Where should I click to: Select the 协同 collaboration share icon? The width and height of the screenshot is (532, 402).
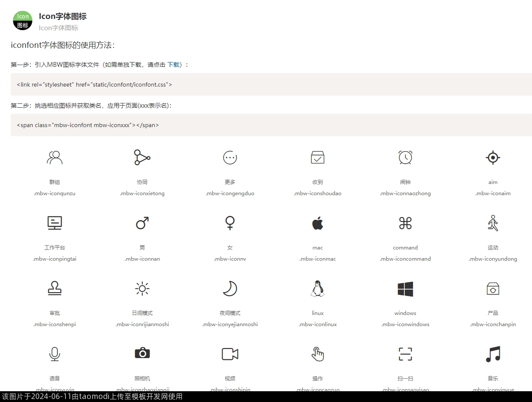[142, 158]
